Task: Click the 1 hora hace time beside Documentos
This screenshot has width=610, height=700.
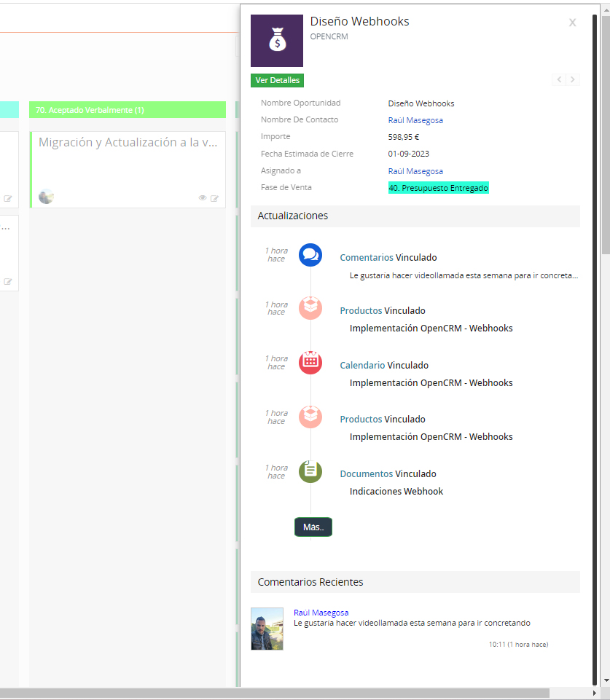Action: [x=276, y=472]
